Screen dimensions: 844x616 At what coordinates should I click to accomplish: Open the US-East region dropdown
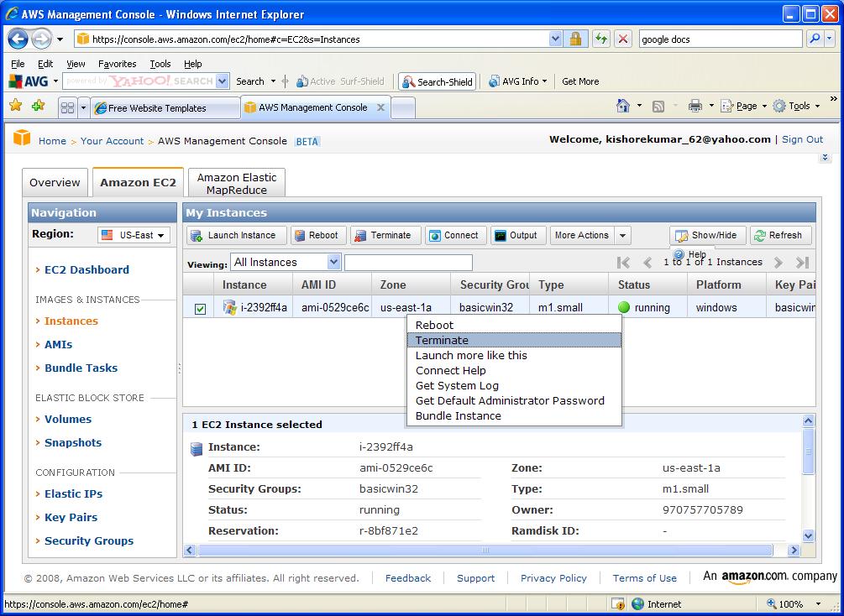134,235
